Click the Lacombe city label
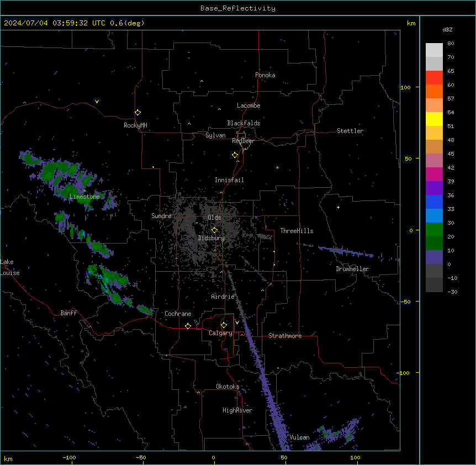476x465 pixels. tap(248, 105)
